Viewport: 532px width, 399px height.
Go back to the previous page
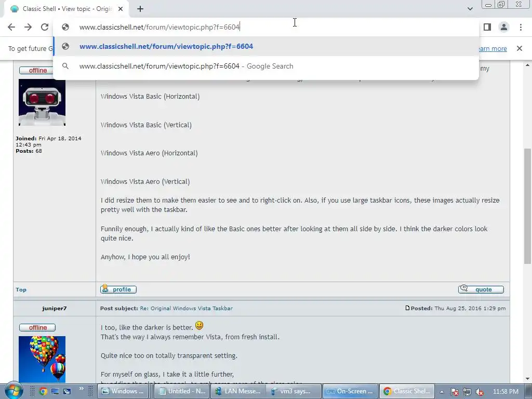tap(11, 27)
